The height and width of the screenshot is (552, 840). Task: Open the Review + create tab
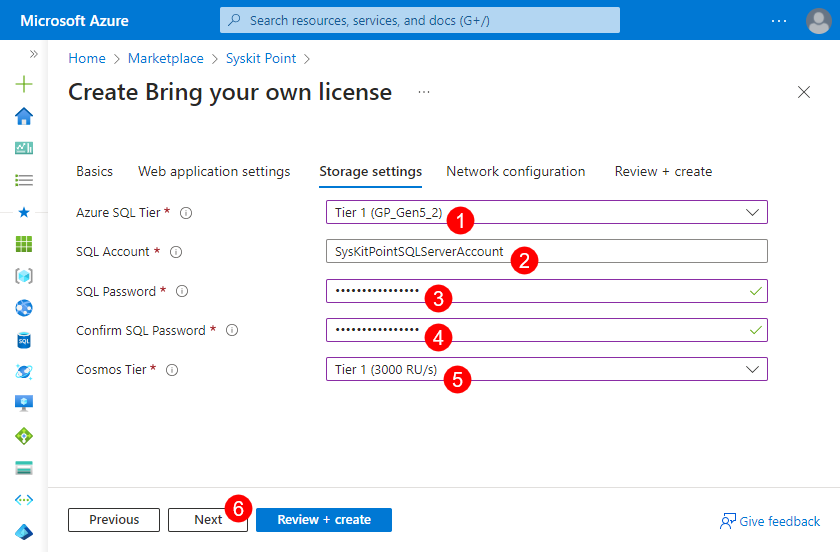point(663,171)
